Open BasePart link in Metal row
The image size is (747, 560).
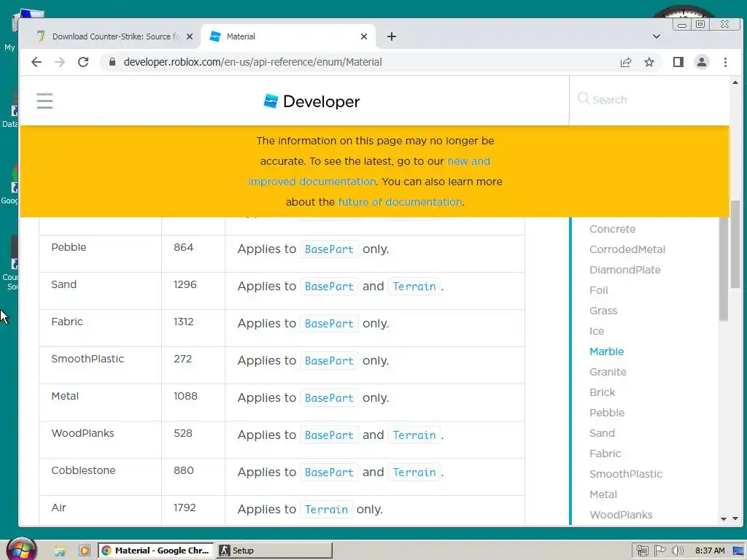pos(329,397)
